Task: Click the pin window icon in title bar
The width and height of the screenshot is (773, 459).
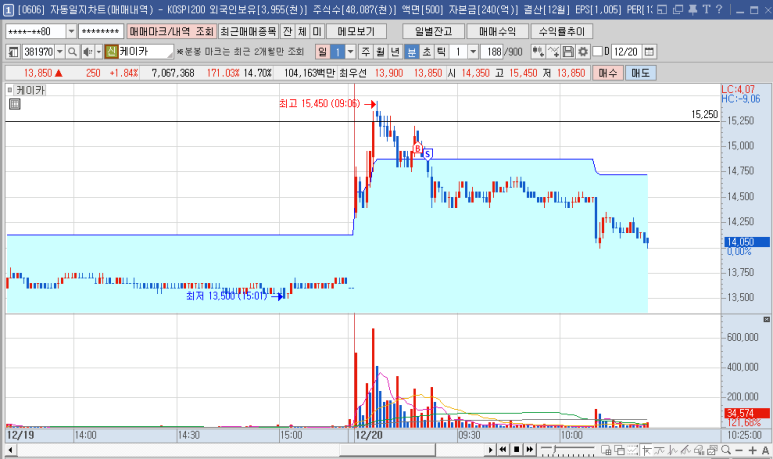Action: pos(692,9)
